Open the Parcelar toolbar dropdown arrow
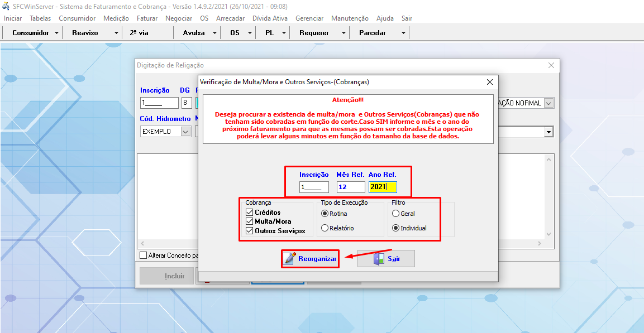This screenshot has width=644, height=333. coord(403,33)
